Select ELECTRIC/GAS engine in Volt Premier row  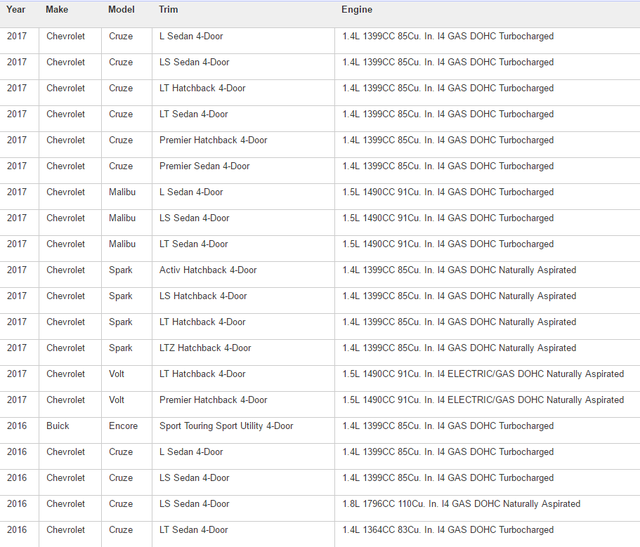(x=483, y=400)
